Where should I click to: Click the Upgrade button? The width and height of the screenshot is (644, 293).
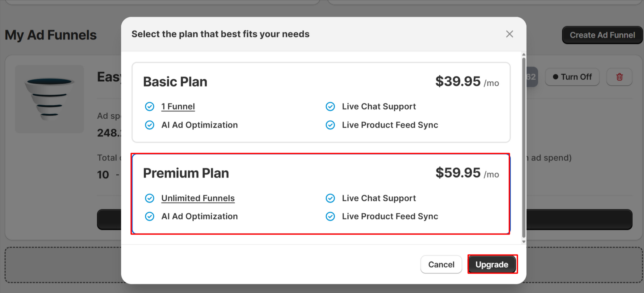pos(492,264)
